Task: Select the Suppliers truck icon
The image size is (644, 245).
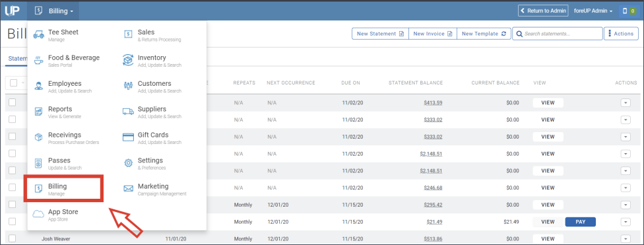Action: click(128, 112)
